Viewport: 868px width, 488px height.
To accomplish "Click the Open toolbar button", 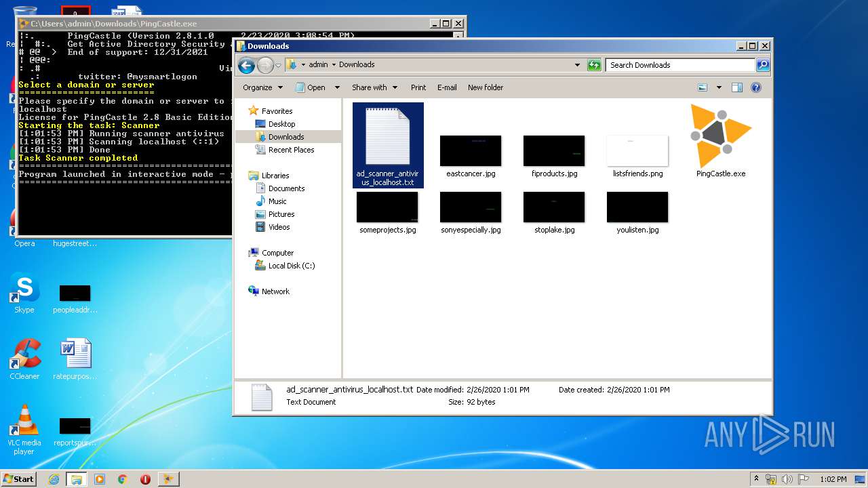I will 311,87.
